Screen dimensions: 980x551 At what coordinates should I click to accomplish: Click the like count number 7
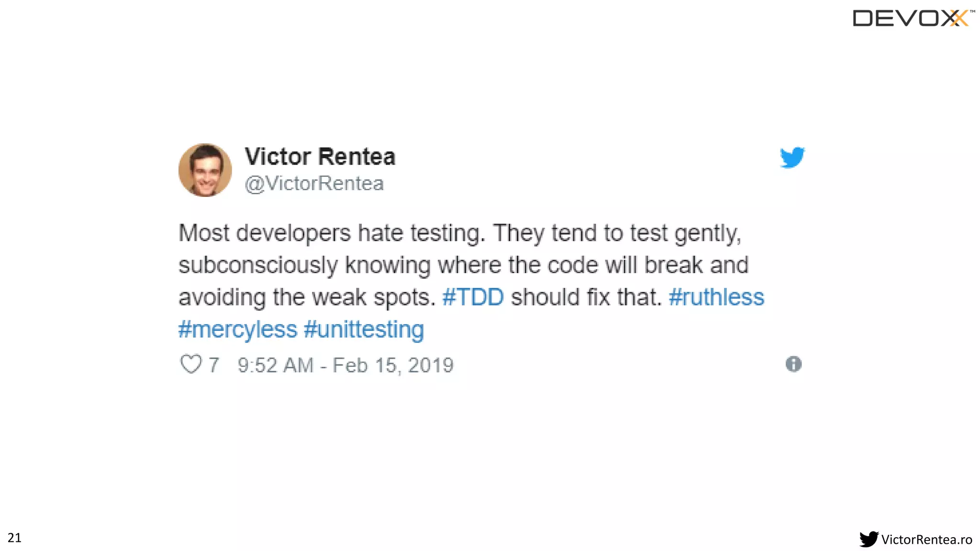(213, 365)
